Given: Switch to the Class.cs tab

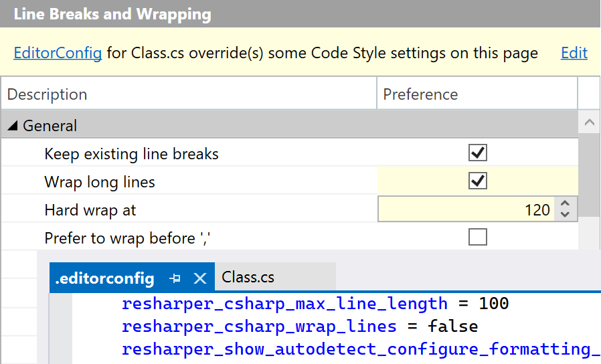Looking at the screenshot, I should tap(248, 277).
